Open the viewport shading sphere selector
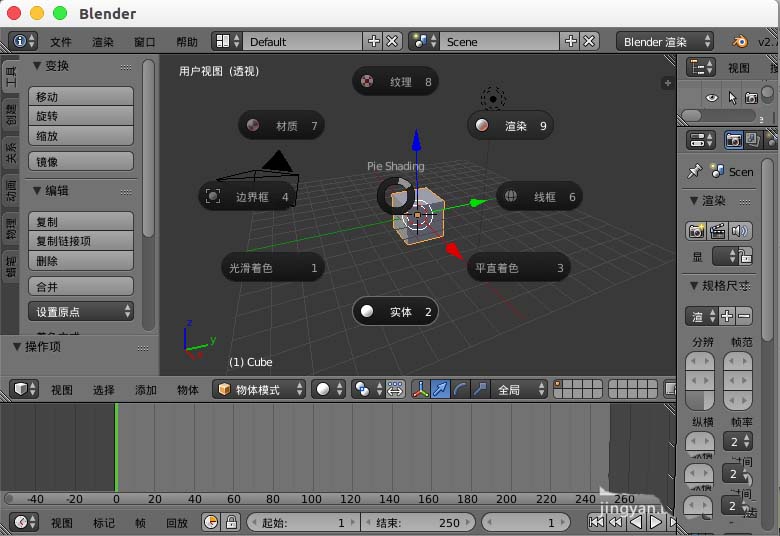The width and height of the screenshot is (780, 536). [x=328, y=389]
